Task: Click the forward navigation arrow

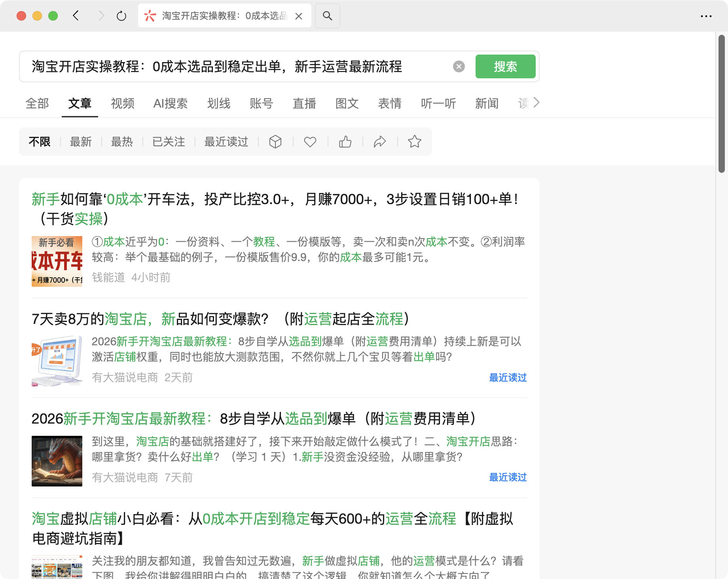Action: pyautogui.click(x=101, y=16)
